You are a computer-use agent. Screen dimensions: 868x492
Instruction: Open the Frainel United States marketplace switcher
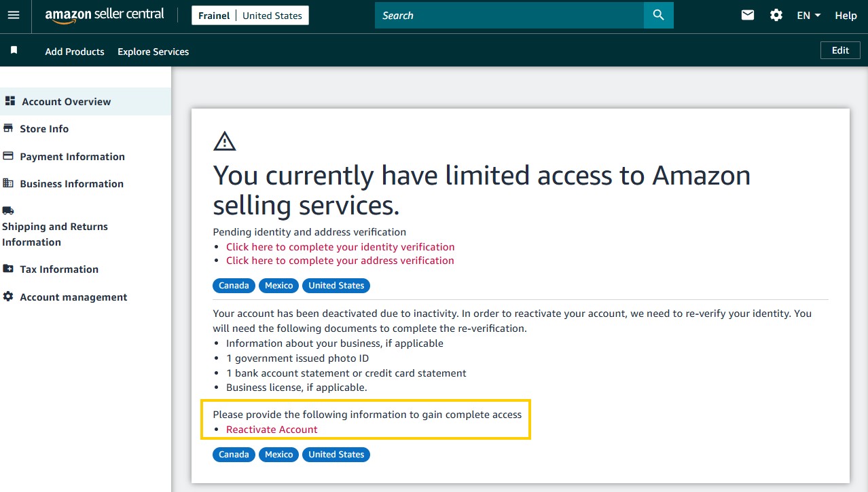tap(250, 15)
